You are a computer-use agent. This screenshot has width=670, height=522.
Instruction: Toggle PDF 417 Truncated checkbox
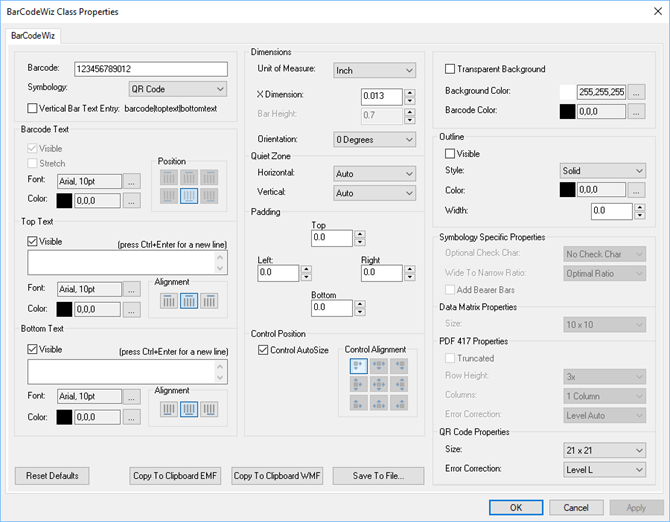pos(450,358)
